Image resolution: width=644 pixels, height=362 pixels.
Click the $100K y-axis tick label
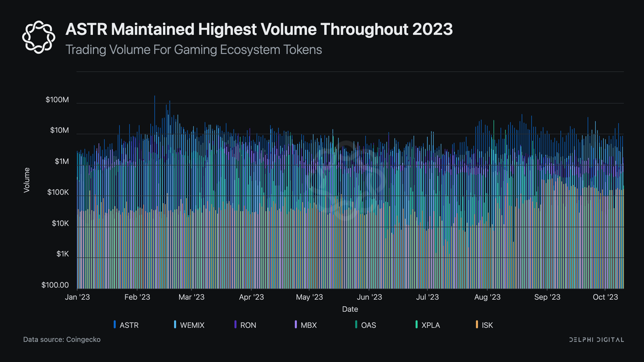tap(58, 193)
